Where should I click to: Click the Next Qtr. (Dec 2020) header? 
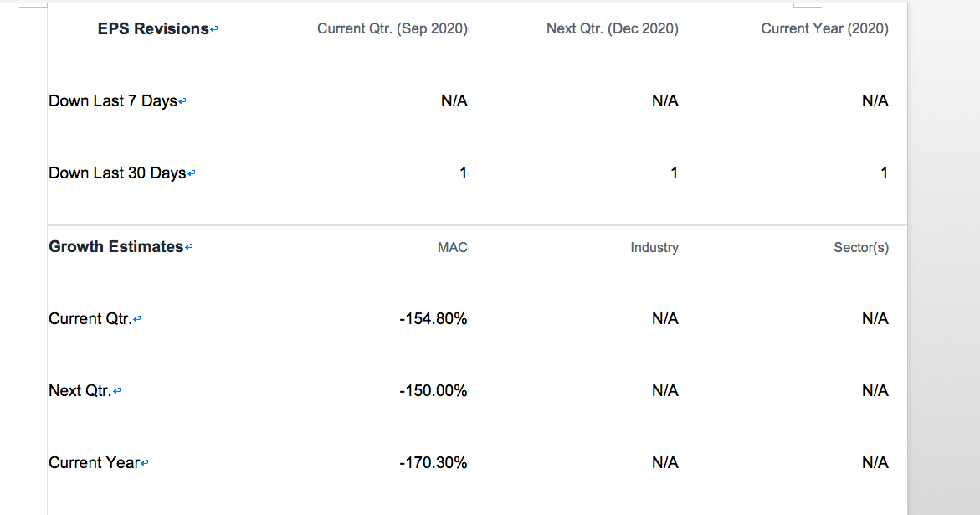(x=613, y=28)
